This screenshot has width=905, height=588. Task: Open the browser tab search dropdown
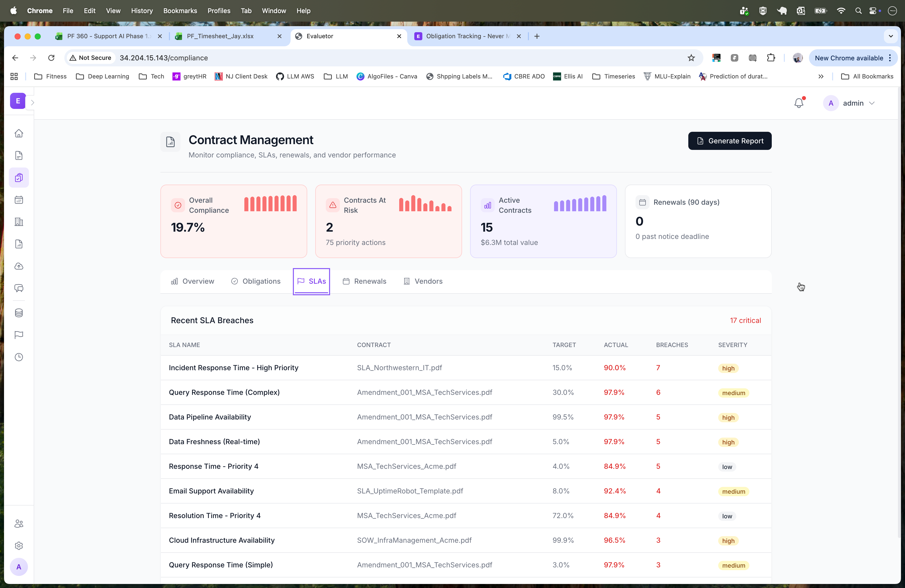tap(891, 36)
